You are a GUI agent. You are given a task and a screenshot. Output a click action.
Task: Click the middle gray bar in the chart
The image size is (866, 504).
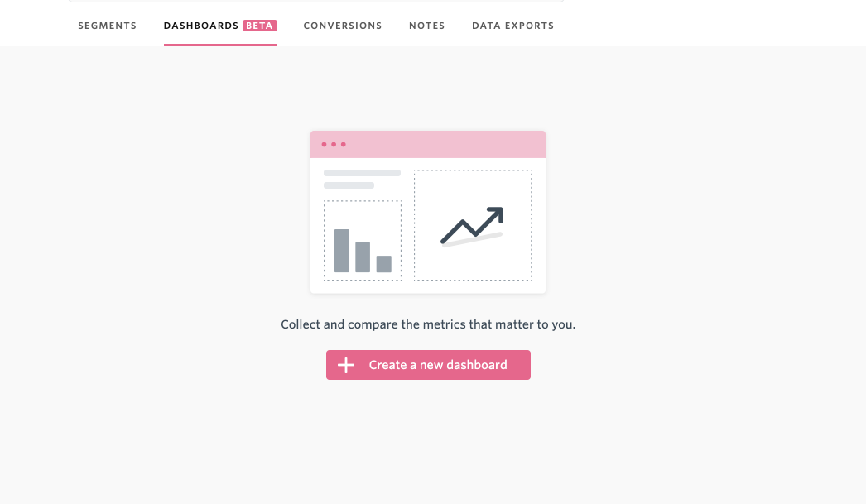click(363, 257)
